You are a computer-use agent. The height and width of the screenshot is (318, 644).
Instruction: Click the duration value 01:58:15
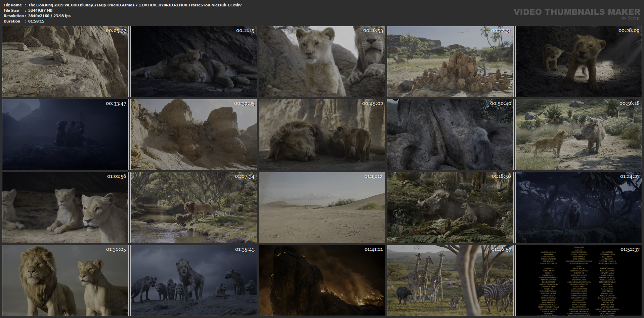pyautogui.click(x=36, y=21)
